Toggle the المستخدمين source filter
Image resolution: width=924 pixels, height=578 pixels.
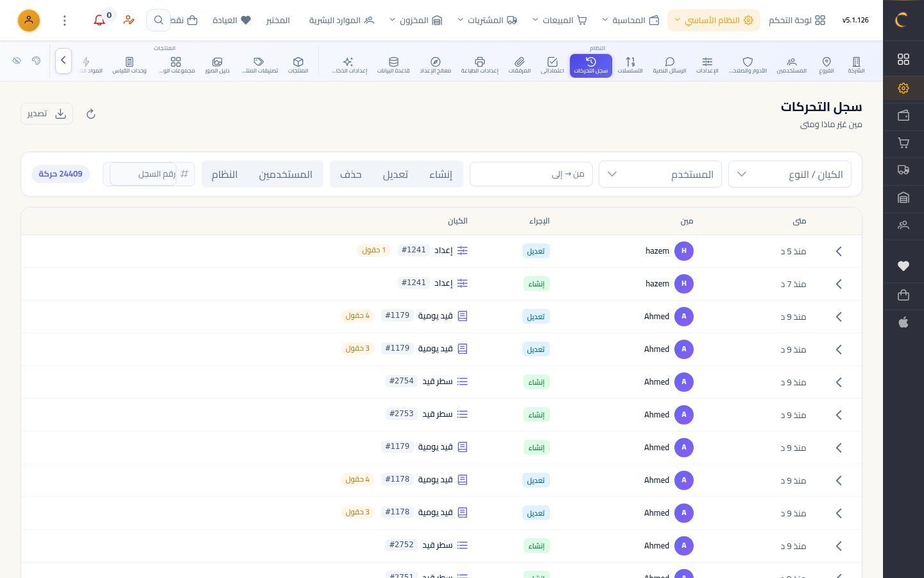click(x=286, y=174)
